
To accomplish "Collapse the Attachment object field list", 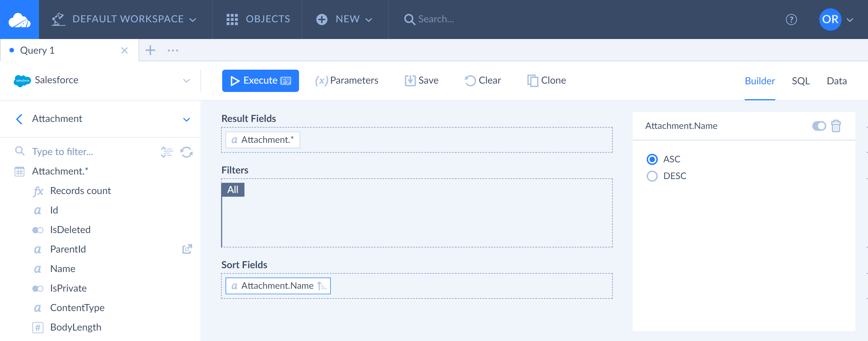I will (187, 119).
